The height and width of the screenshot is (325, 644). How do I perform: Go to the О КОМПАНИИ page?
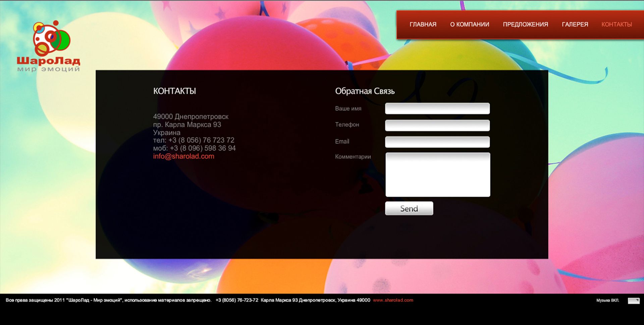(x=469, y=25)
